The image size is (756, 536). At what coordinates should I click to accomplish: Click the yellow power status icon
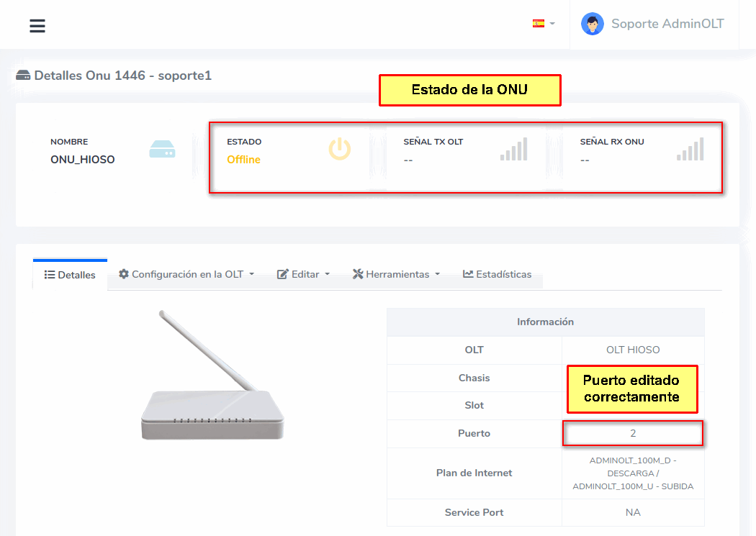[340, 149]
